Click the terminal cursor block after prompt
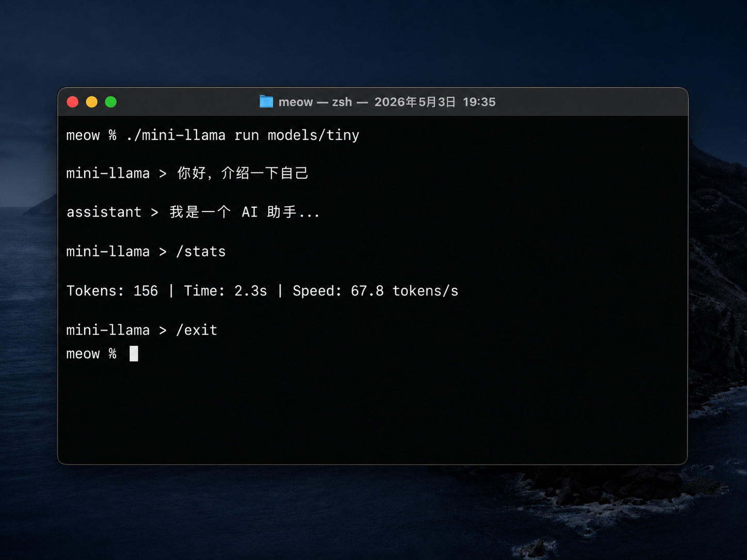The width and height of the screenshot is (747, 560). 134,354
